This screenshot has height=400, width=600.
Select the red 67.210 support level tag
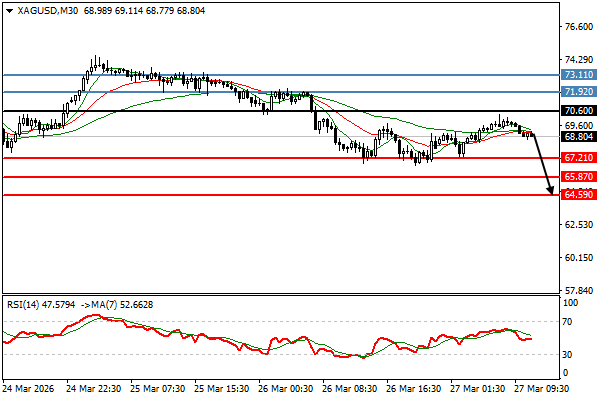click(x=580, y=158)
